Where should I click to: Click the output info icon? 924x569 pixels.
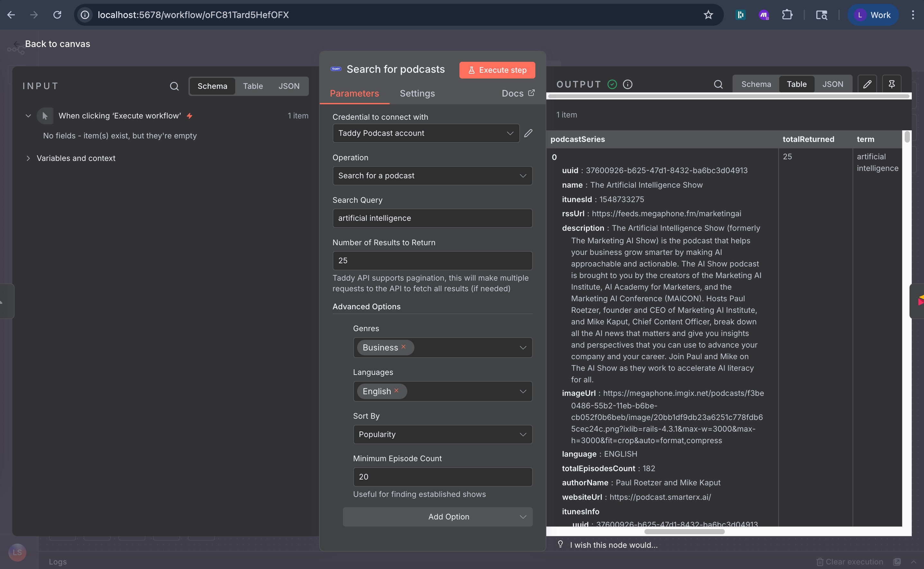click(x=628, y=84)
